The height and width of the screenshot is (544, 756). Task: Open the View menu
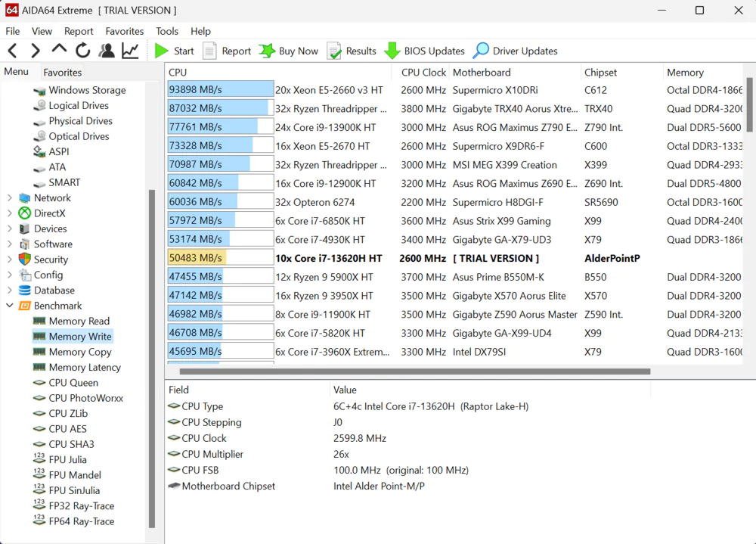click(42, 31)
